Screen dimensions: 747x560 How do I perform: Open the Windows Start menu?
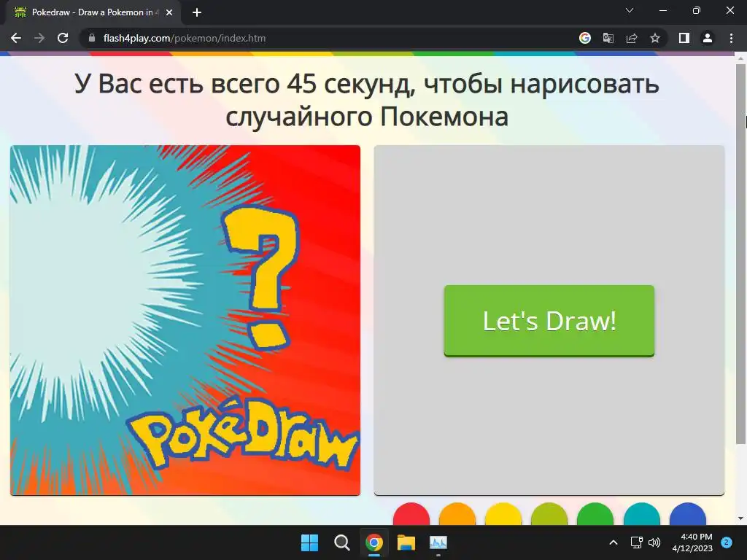pyautogui.click(x=309, y=542)
